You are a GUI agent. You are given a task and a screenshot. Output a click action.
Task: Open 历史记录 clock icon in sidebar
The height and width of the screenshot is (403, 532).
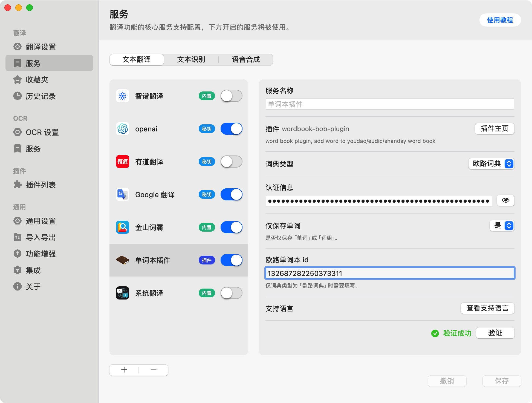pos(18,96)
